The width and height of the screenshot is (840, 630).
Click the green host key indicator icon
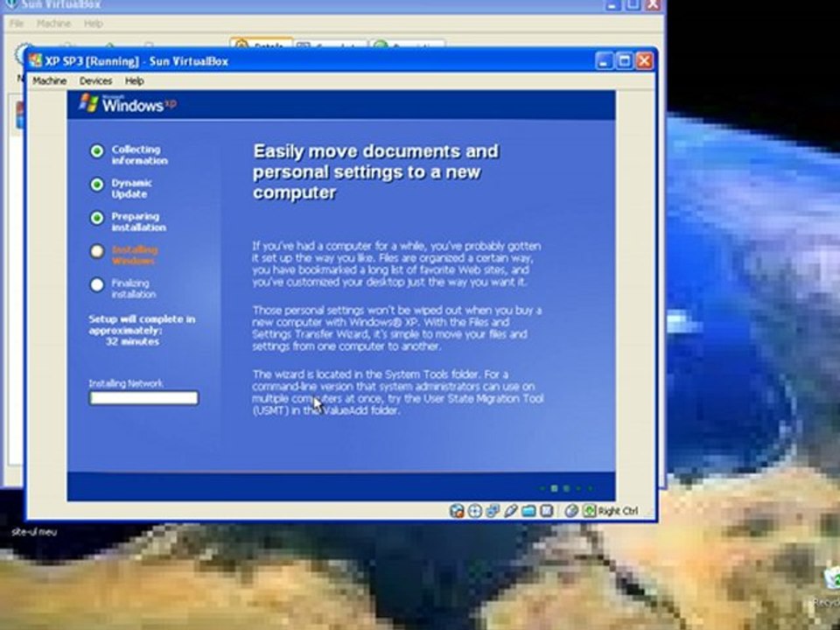point(589,511)
